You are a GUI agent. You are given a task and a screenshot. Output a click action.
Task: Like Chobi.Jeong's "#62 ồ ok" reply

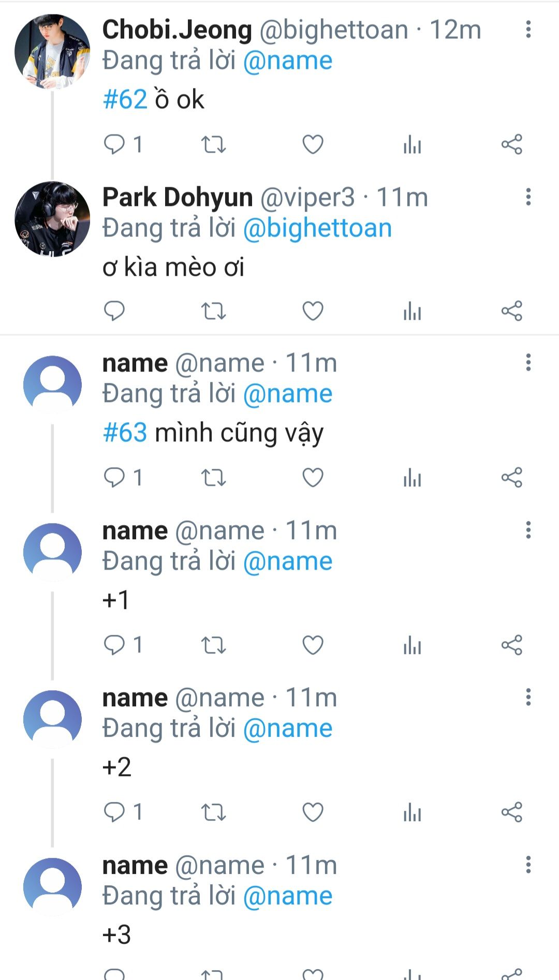[x=313, y=144]
